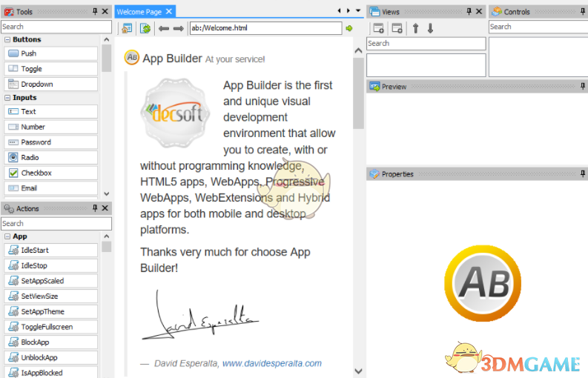
Task: Move view down with the down arrow
Action: coord(430,28)
